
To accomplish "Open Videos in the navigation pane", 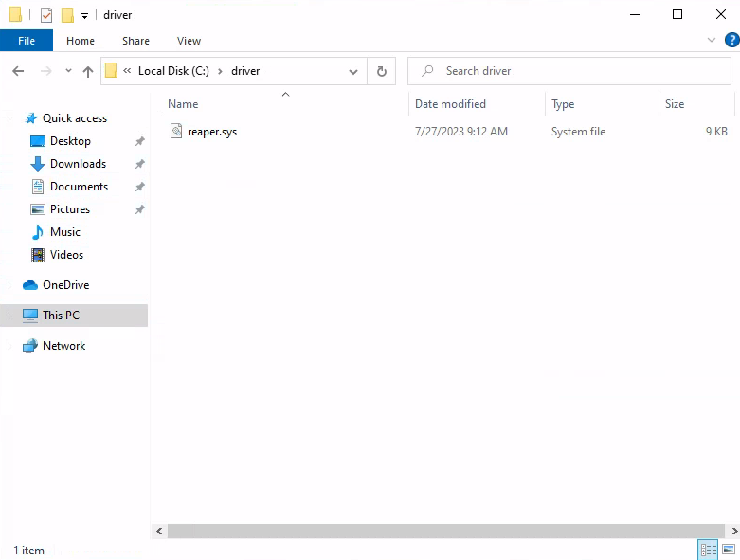I will point(66,254).
